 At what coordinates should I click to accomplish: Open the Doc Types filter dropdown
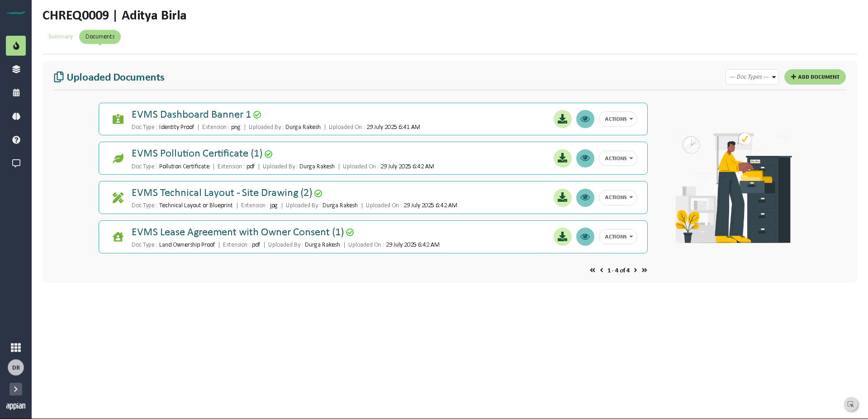(752, 77)
